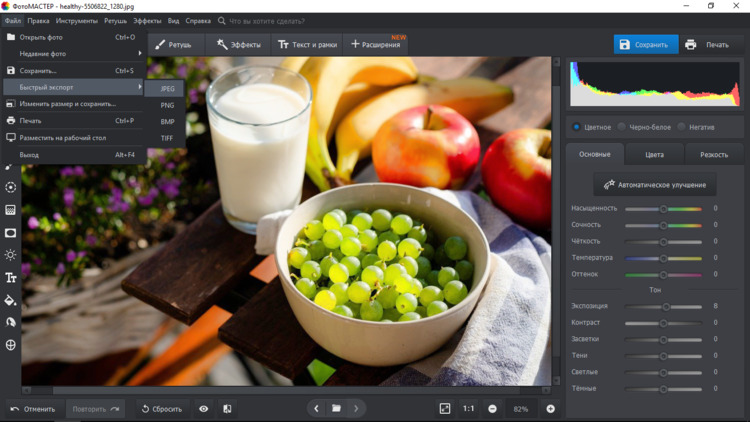Click the sun-shaped lighting tool icon

click(11, 255)
